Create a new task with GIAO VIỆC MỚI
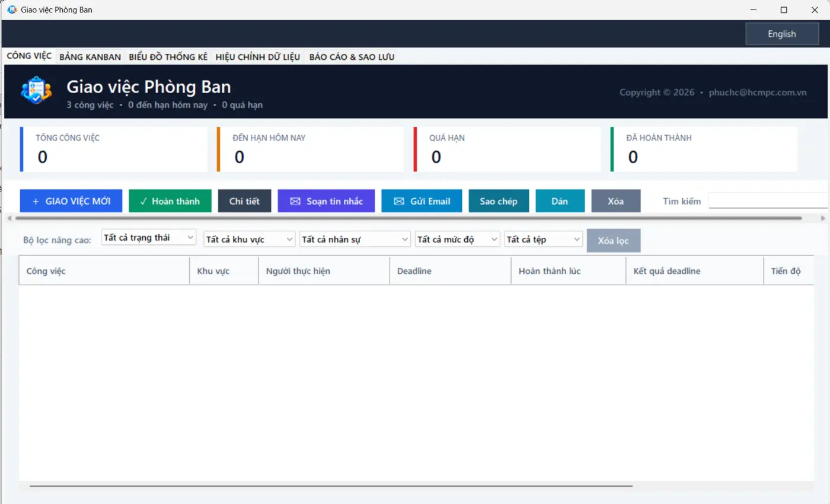The height and width of the screenshot is (504, 830). coord(71,201)
